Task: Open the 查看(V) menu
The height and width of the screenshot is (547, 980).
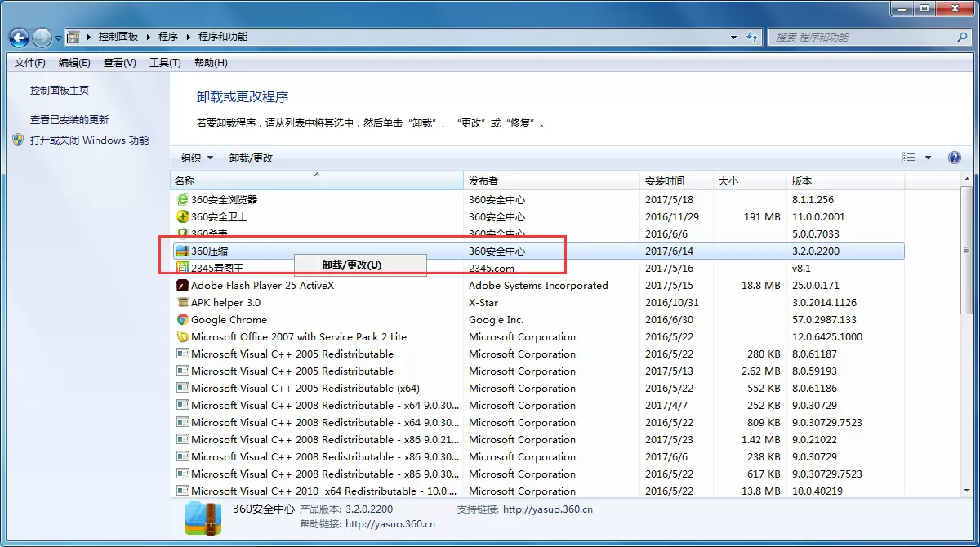Action: tap(119, 63)
